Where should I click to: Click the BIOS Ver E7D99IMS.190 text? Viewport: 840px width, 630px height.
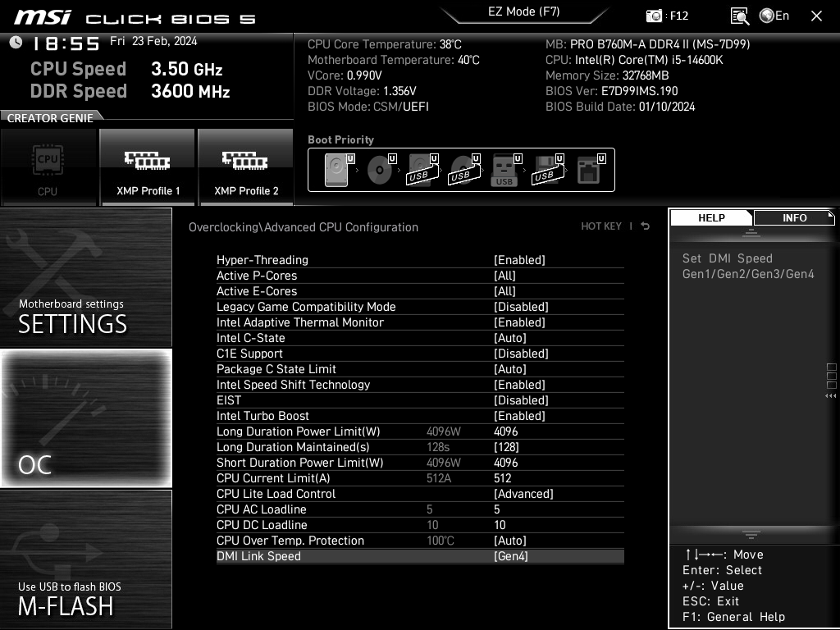[612, 91]
